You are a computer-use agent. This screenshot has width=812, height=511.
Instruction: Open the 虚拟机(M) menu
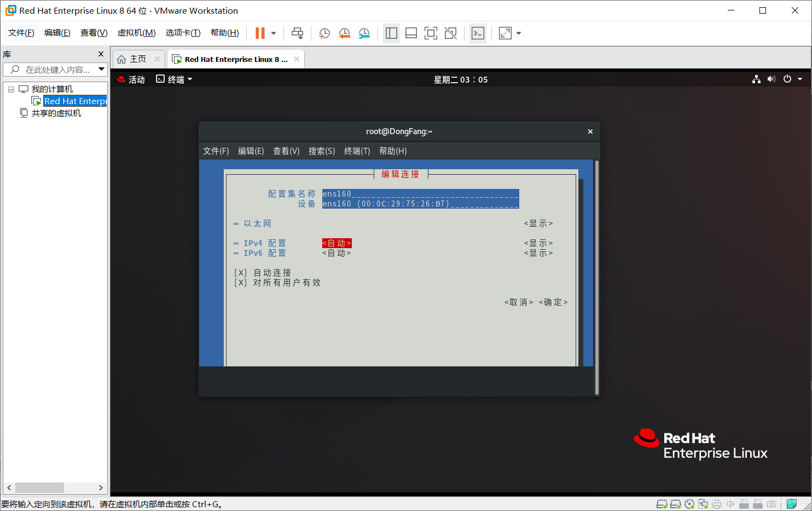pos(137,33)
